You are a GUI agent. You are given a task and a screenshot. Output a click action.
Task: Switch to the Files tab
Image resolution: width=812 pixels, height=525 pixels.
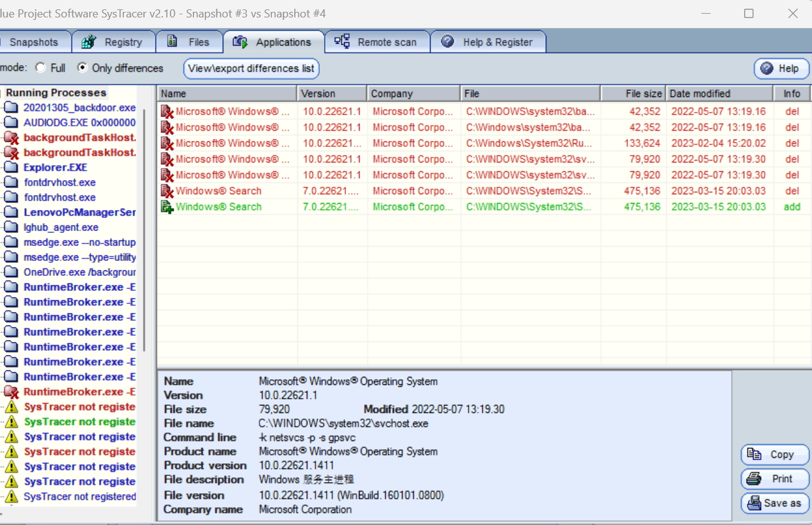[x=189, y=42]
